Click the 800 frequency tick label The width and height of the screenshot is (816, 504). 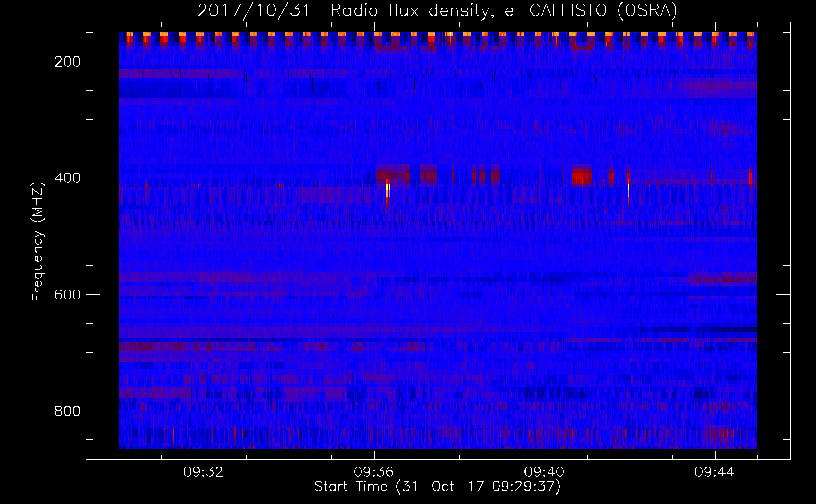68,411
